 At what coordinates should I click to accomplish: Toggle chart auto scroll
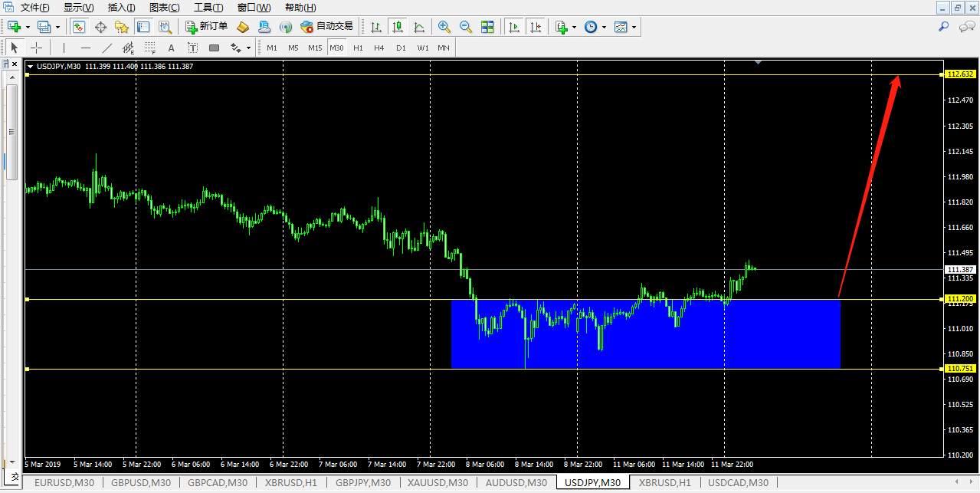click(x=514, y=27)
